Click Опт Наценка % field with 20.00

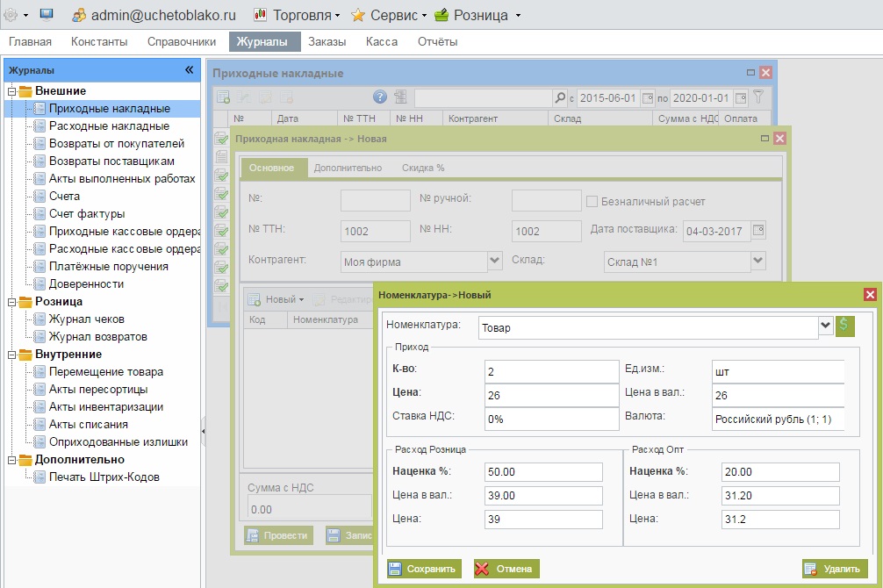(x=780, y=472)
